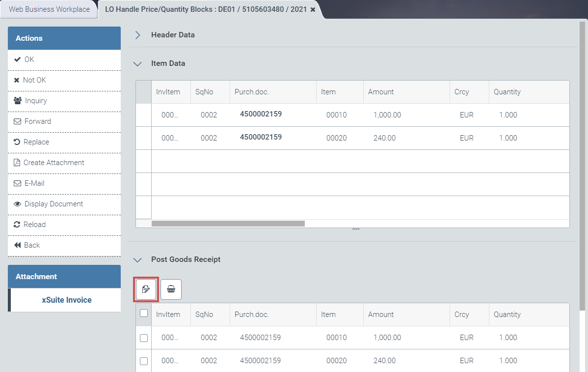Choose the Replace action
This screenshot has height=372, width=588.
36,142
